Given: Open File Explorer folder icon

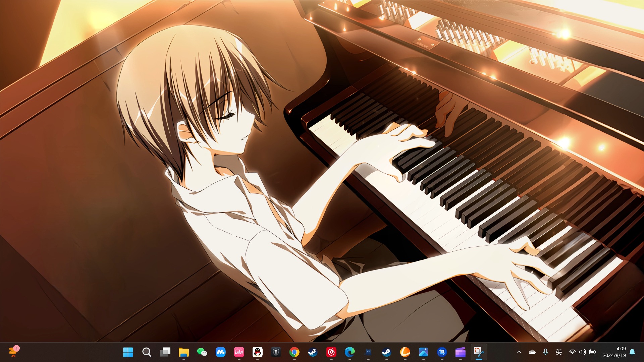Looking at the screenshot, I should [183, 352].
